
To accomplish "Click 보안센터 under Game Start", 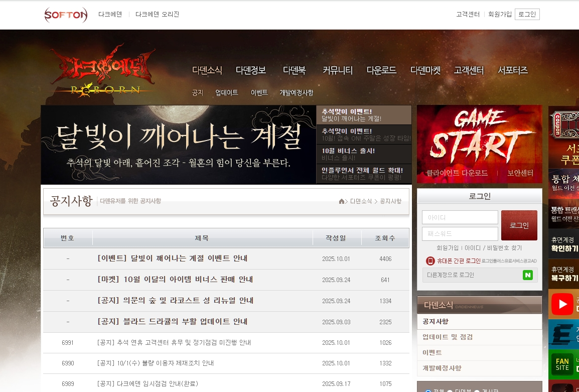I will click(520, 173).
